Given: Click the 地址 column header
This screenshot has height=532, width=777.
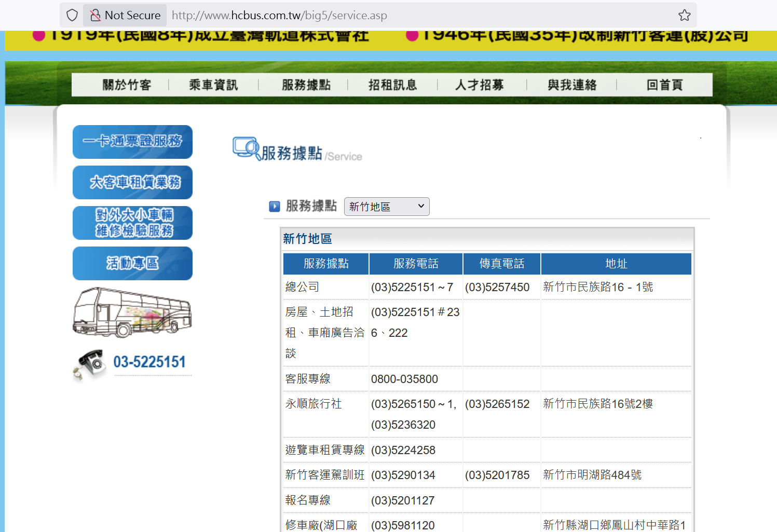Looking at the screenshot, I should click(x=616, y=264).
